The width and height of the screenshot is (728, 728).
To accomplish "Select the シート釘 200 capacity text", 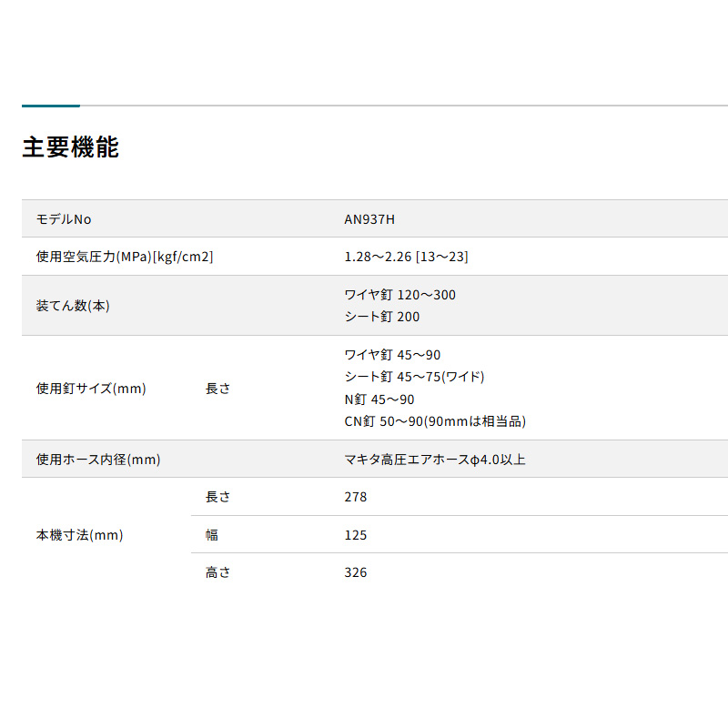I will [382, 317].
